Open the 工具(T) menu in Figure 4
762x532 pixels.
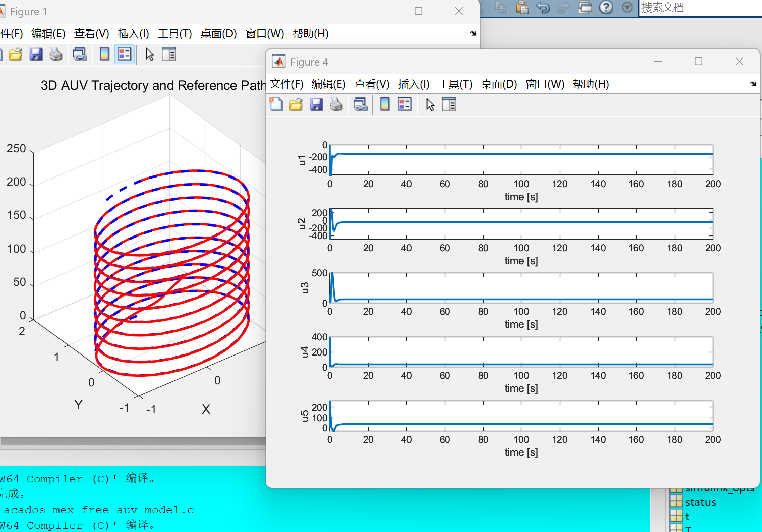(455, 84)
